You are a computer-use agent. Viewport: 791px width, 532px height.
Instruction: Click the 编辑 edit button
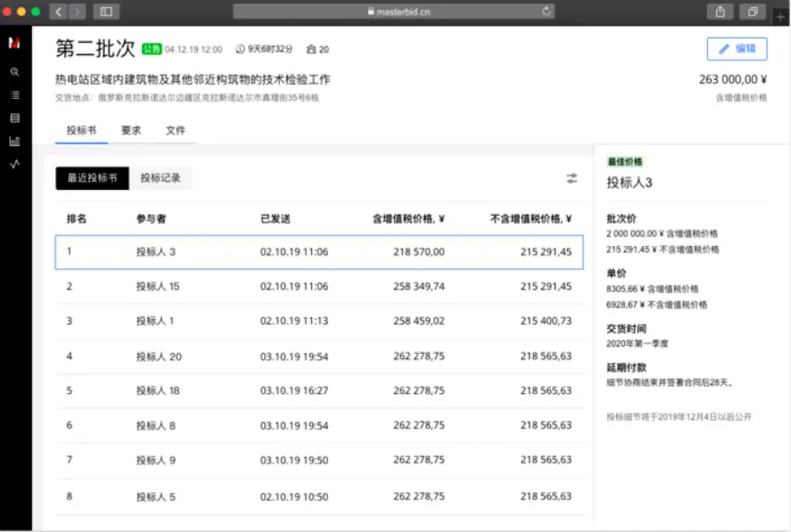point(737,49)
